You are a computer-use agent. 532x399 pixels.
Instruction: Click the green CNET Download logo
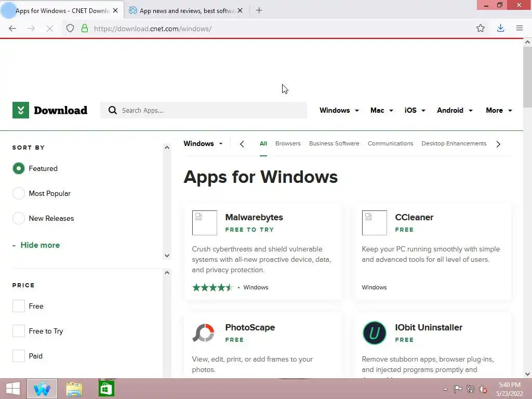click(x=50, y=110)
